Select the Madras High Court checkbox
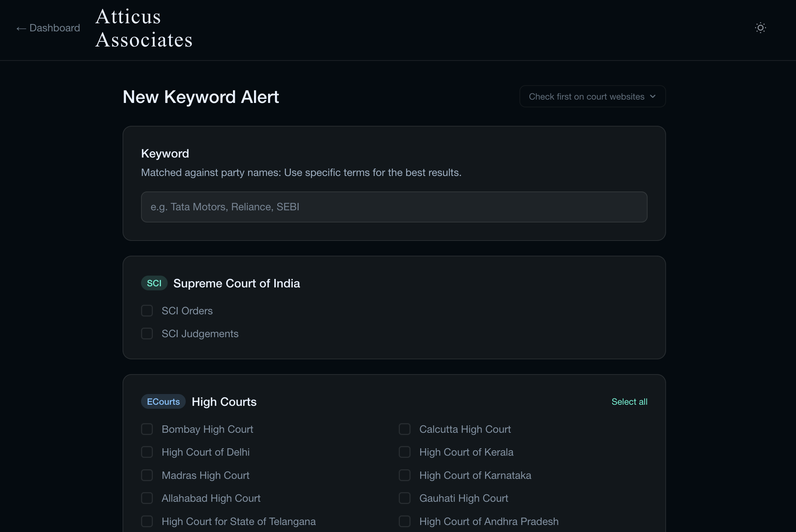796x532 pixels. tap(147, 475)
